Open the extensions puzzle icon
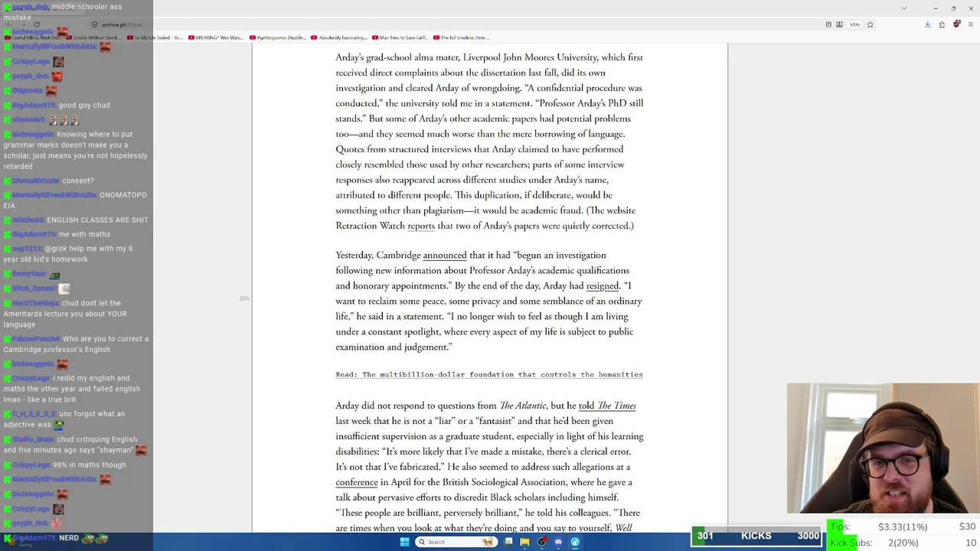The width and height of the screenshot is (980, 551). 942,24
